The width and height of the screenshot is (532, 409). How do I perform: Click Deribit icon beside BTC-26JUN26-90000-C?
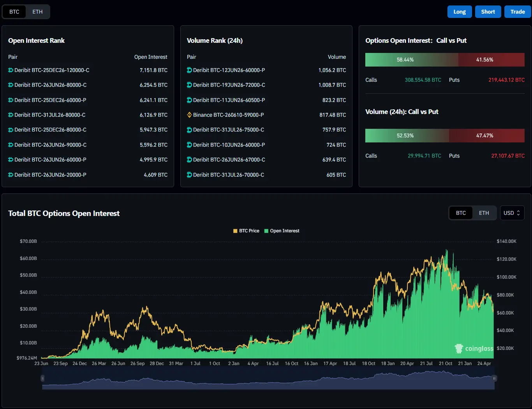[11, 145]
